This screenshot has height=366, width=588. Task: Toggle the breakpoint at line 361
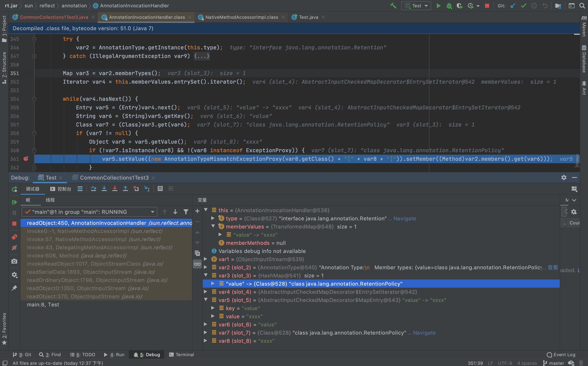[x=26, y=159]
